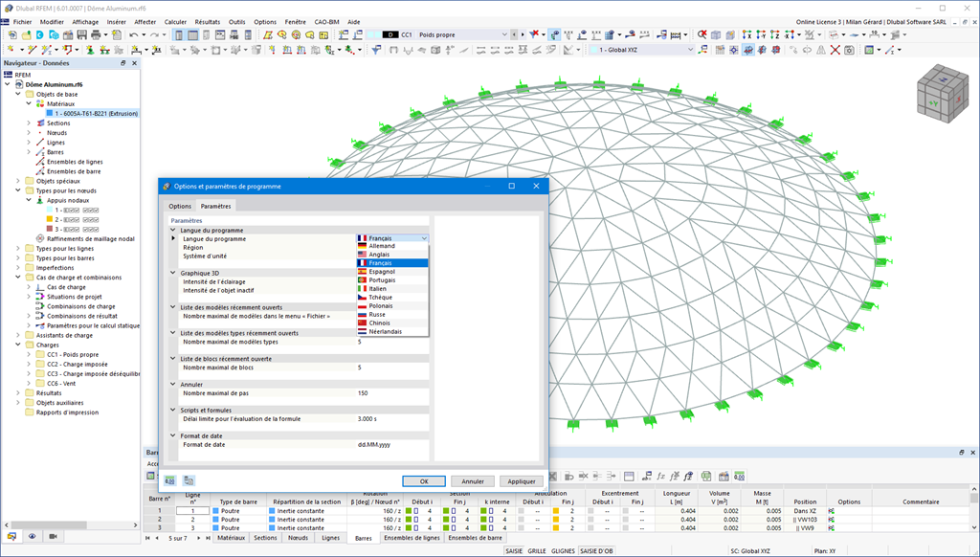Toggle GRILLE grid mode in status bar

[536, 551]
